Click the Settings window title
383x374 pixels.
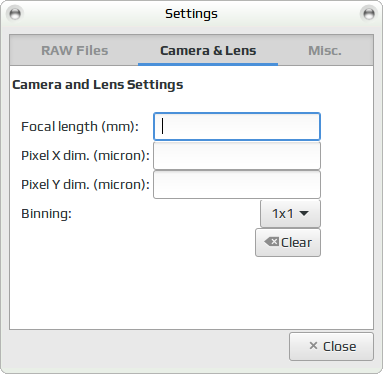tap(191, 14)
